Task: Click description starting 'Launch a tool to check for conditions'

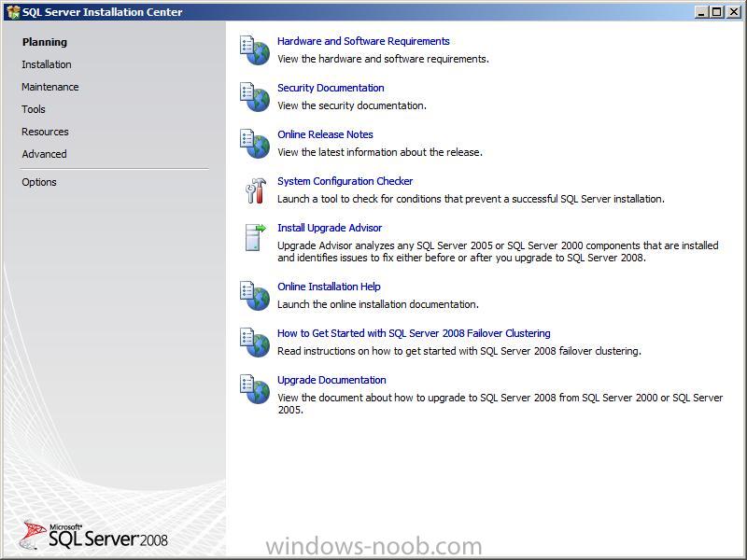Action: [471, 199]
